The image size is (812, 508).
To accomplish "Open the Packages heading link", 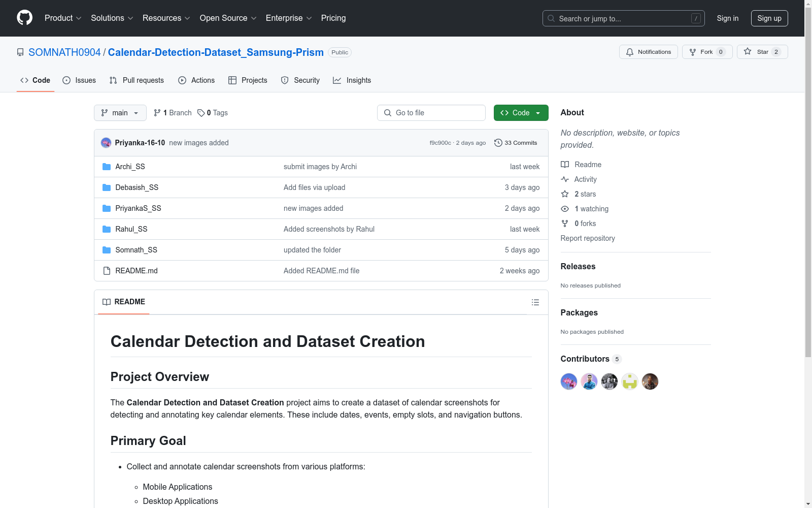I will 579,312.
